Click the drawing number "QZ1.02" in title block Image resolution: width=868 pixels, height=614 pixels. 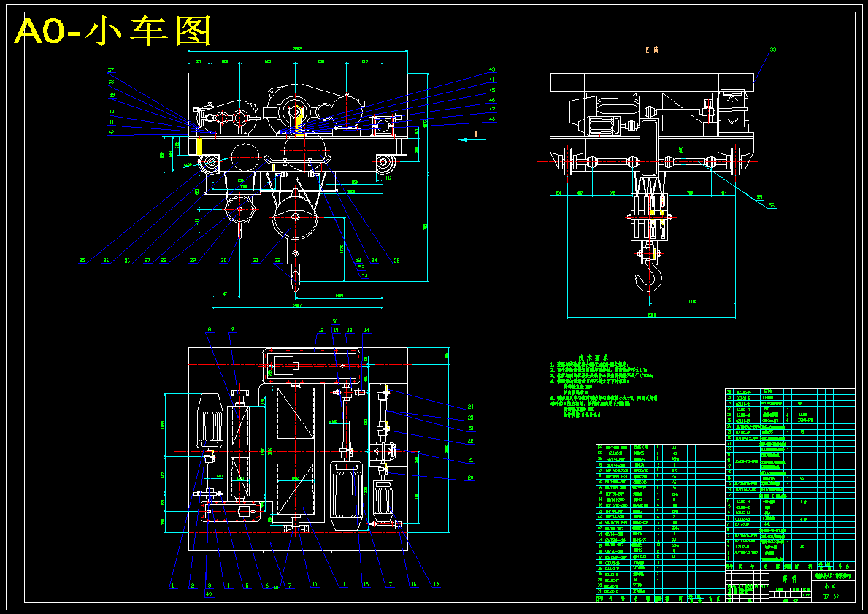pyautogui.click(x=831, y=596)
